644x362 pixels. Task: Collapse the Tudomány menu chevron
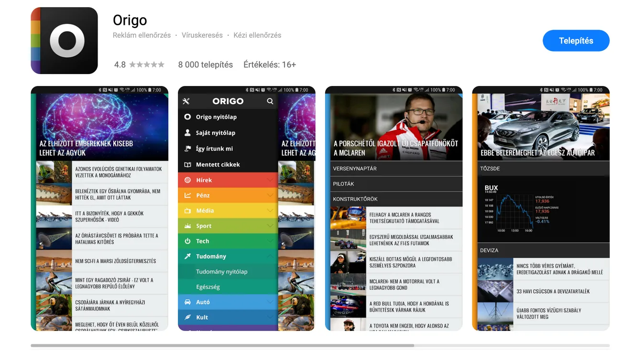click(x=270, y=256)
